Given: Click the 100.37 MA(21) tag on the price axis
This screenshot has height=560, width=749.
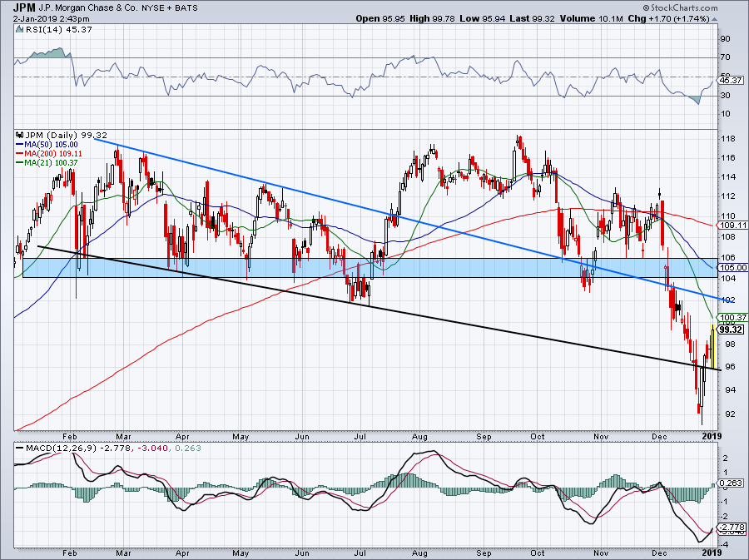Looking at the screenshot, I should pyautogui.click(x=733, y=318).
